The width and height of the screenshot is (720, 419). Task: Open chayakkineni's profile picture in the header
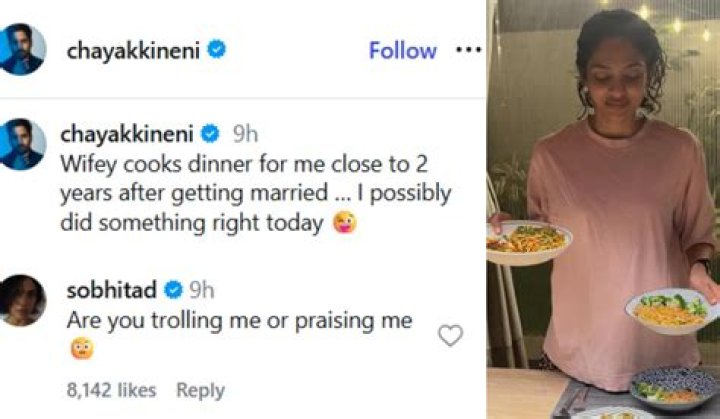[21, 49]
